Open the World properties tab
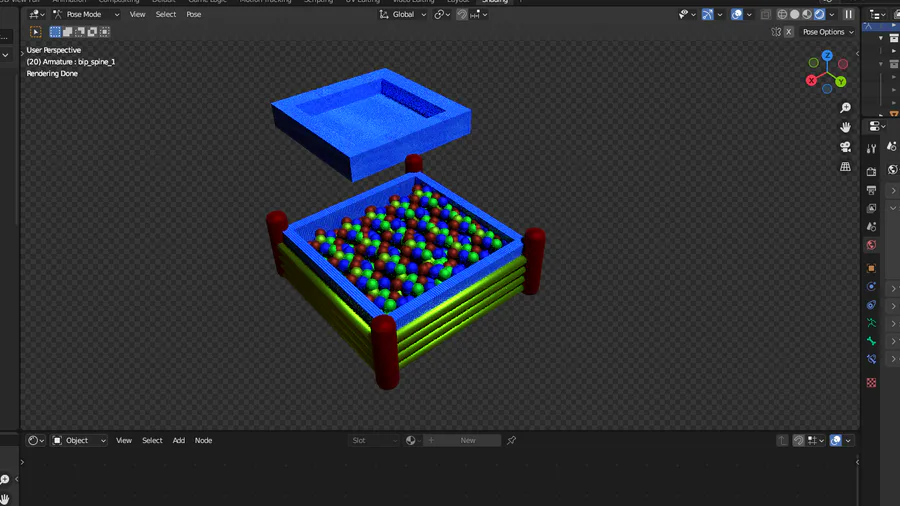The image size is (900, 506). pyautogui.click(x=871, y=245)
